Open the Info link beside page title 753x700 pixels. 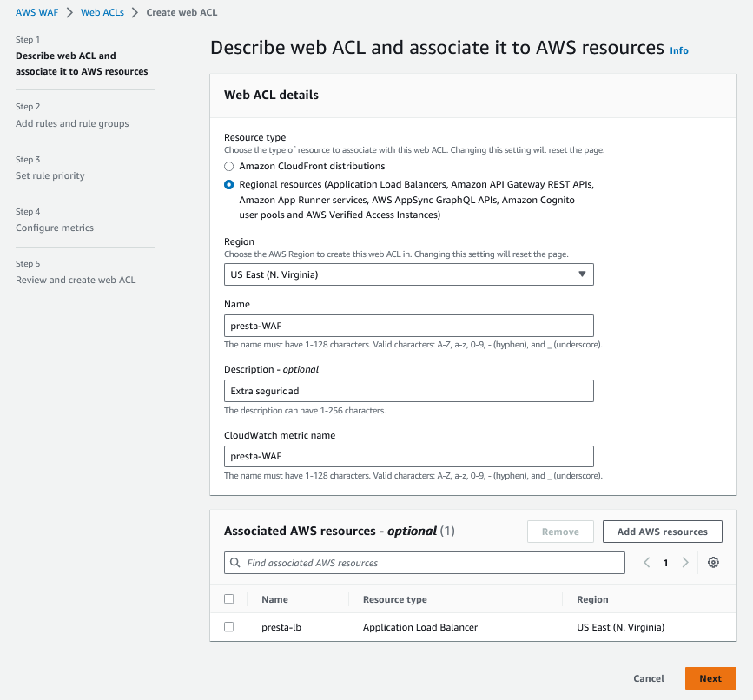click(679, 50)
